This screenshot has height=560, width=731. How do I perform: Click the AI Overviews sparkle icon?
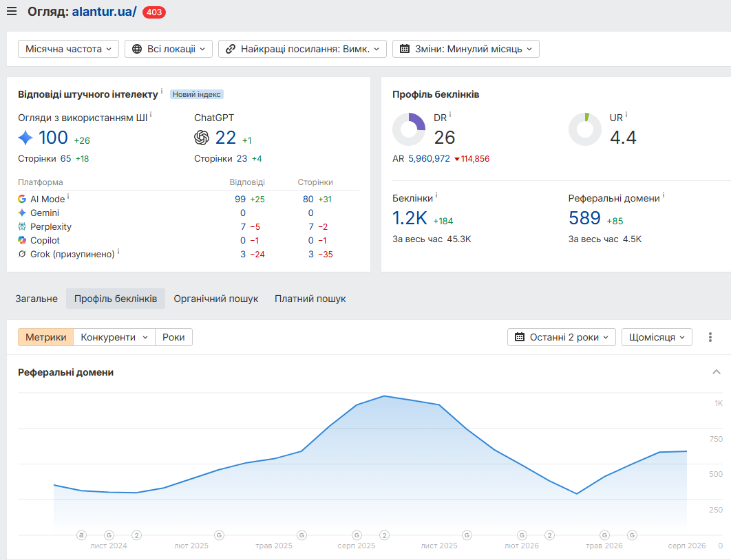[x=25, y=138]
